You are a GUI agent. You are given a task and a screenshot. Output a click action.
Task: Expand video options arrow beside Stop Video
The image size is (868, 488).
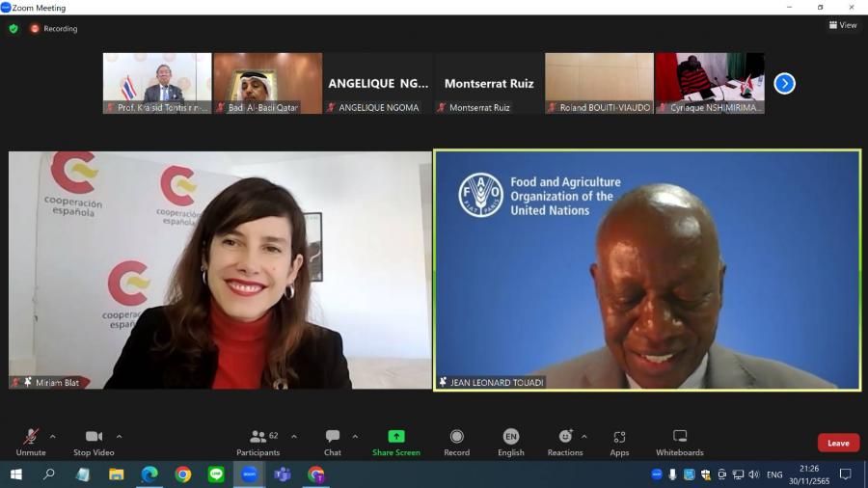click(x=119, y=436)
